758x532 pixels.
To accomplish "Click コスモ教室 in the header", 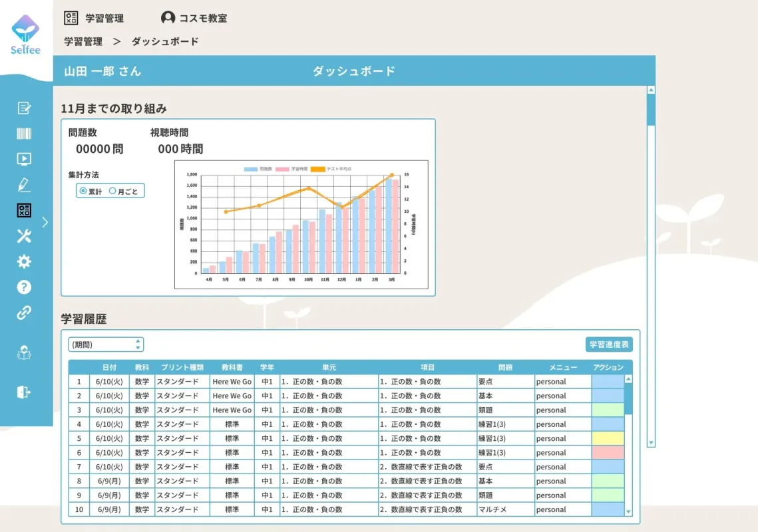I will click(x=195, y=18).
